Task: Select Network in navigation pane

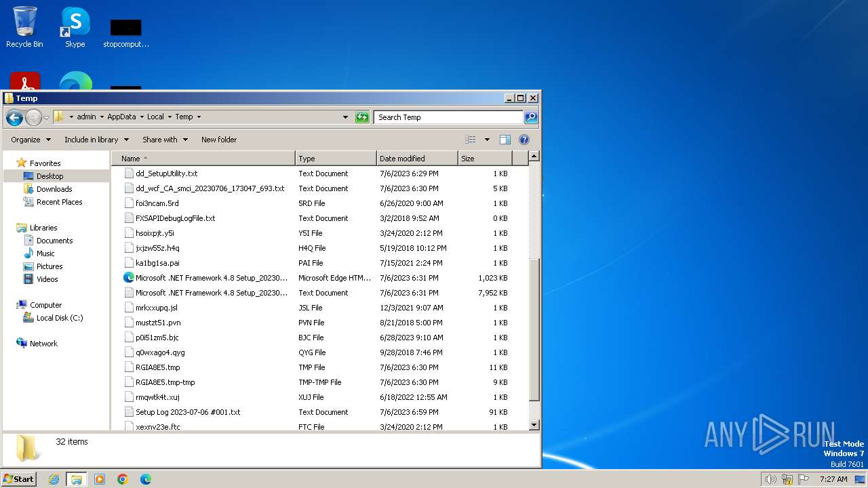Action: [x=43, y=344]
